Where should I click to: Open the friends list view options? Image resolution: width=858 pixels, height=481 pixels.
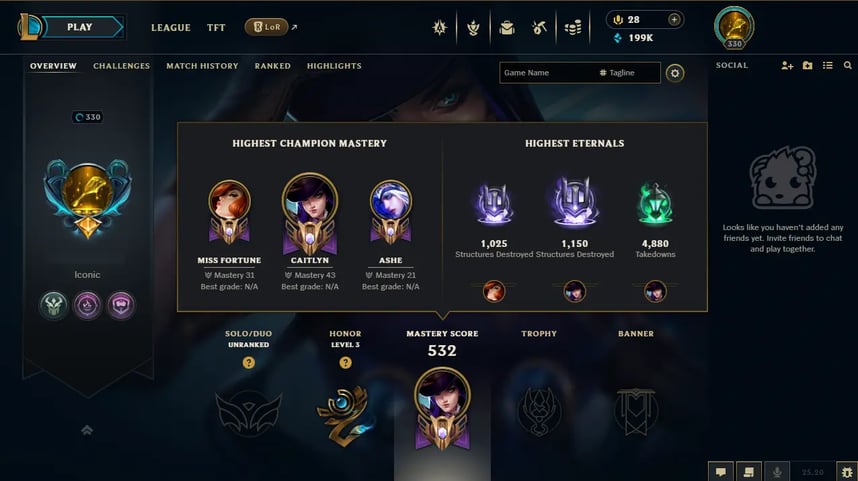[x=827, y=66]
